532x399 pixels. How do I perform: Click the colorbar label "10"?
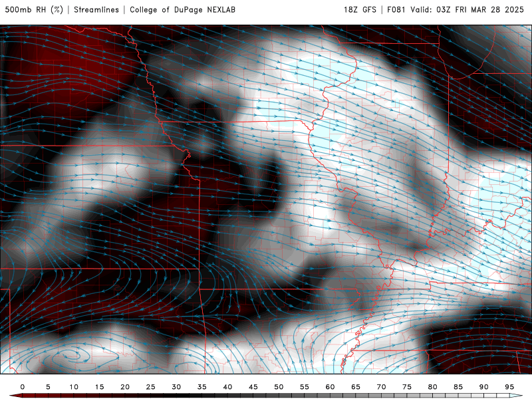tap(74, 387)
